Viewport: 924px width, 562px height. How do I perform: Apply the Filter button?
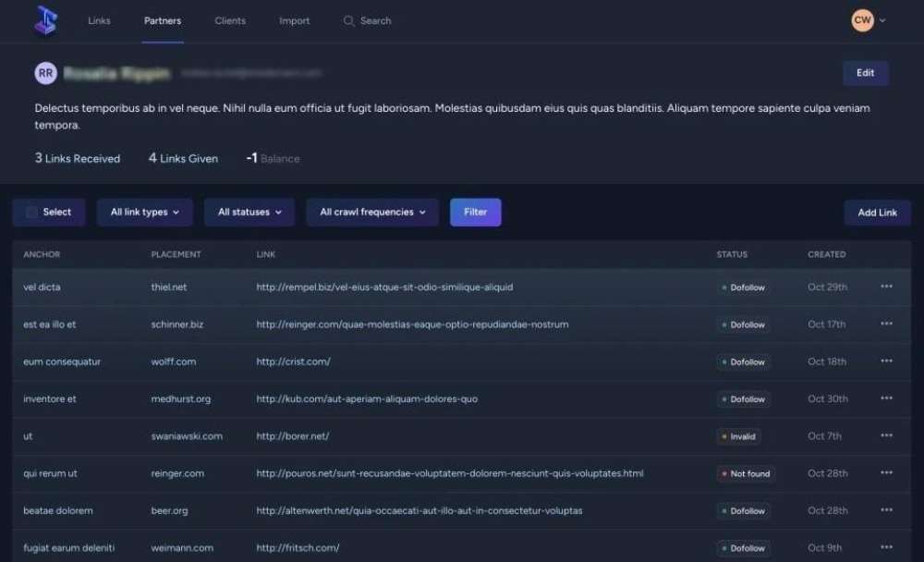475,212
